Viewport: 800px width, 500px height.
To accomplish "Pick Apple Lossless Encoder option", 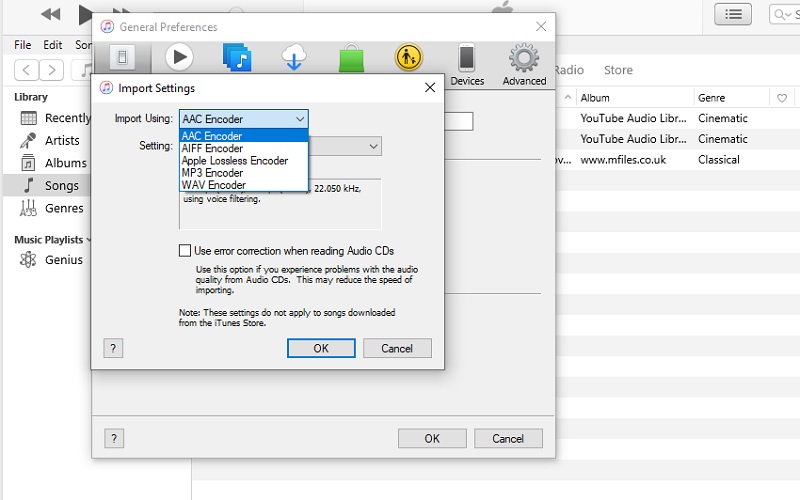I will (234, 161).
